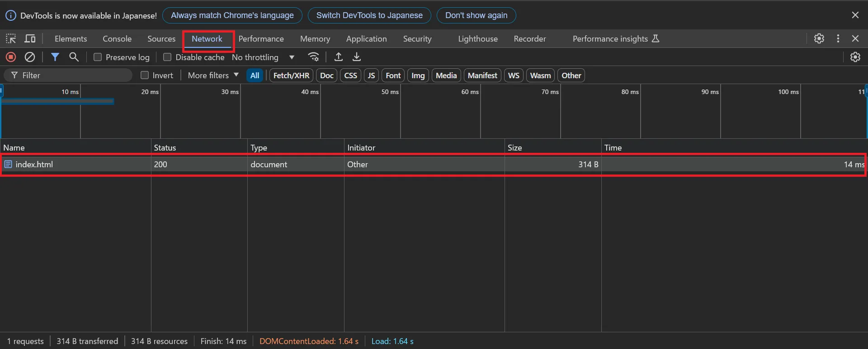Select the Network tab

point(207,39)
